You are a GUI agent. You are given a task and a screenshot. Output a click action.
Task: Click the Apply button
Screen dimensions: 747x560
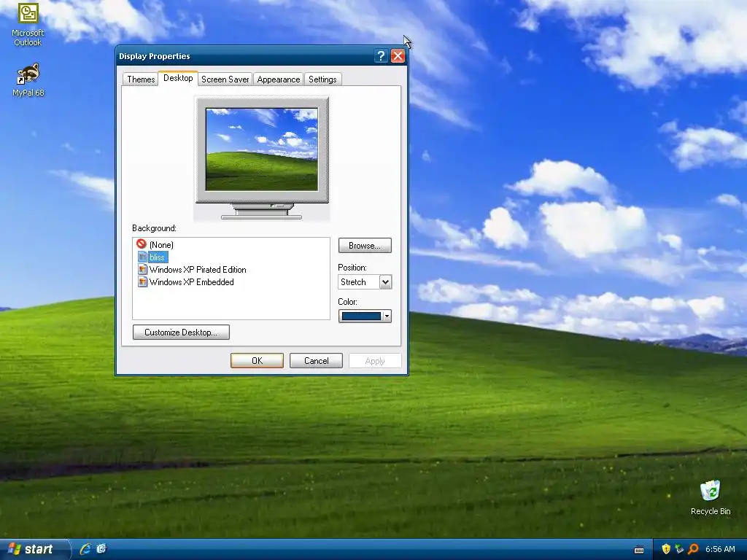(x=375, y=360)
